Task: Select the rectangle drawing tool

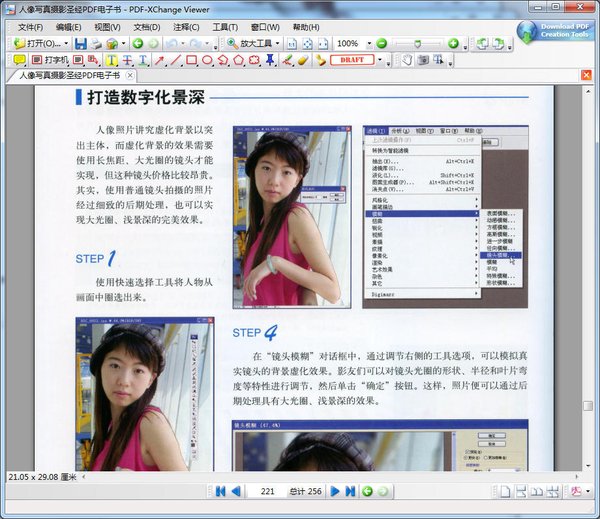Action: click(x=191, y=60)
